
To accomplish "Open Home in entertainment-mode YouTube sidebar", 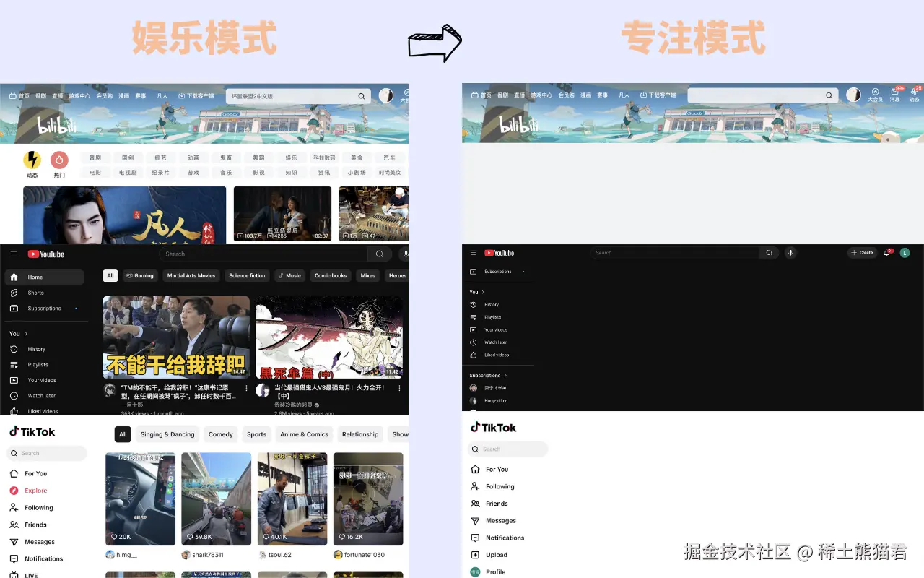I will coord(43,277).
